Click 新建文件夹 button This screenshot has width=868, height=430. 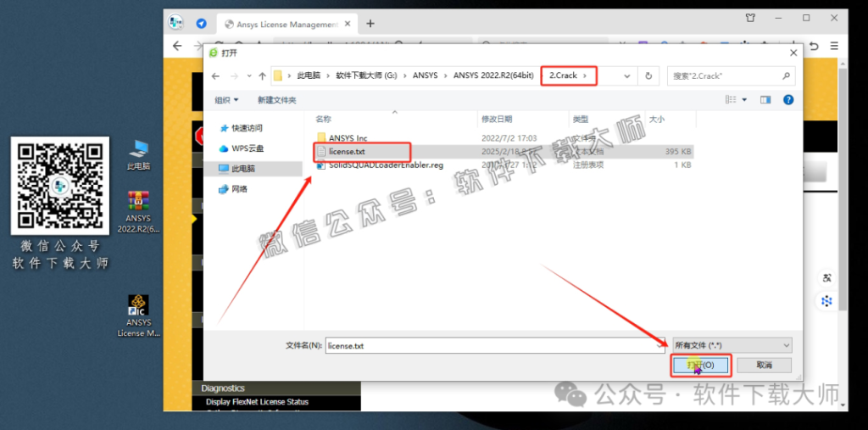tap(277, 100)
